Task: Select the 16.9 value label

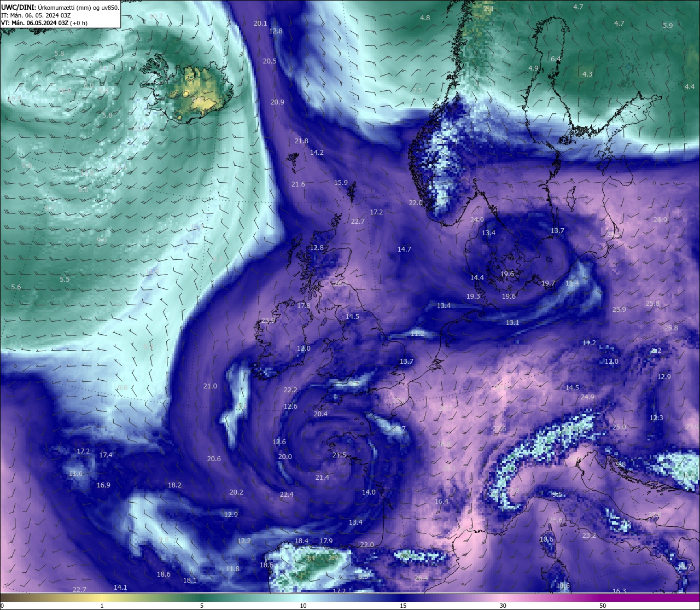Action: (x=103, y=485)
